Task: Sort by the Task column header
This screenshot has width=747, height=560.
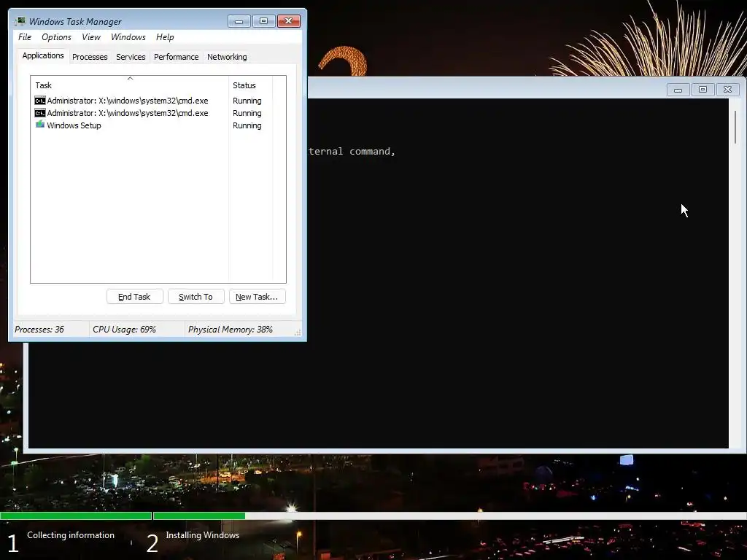Action: coord(130,85)
